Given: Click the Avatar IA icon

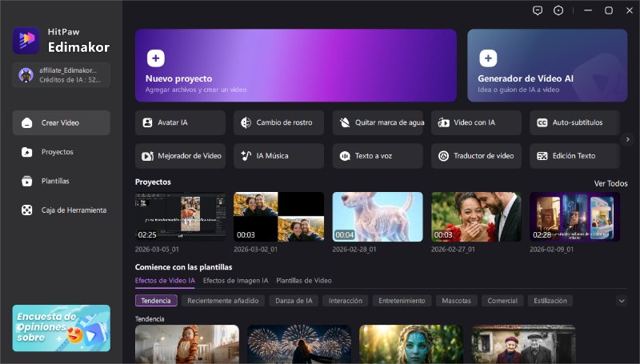Looking at the screenshot, I should tap(147, 122).
